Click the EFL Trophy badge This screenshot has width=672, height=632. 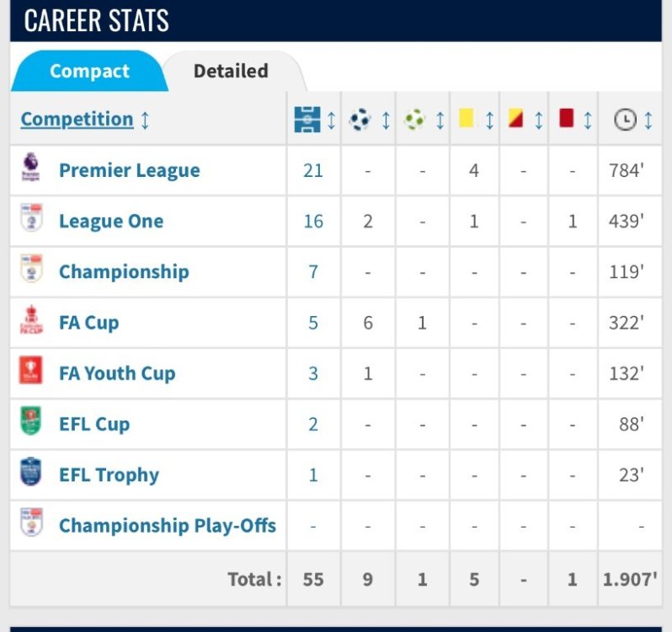click(x=31, y=474)
